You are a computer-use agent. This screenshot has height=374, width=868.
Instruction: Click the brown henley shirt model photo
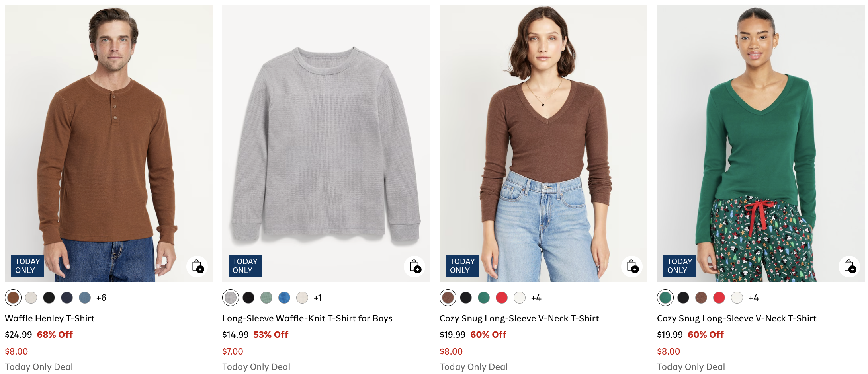[x=108, y=143]
